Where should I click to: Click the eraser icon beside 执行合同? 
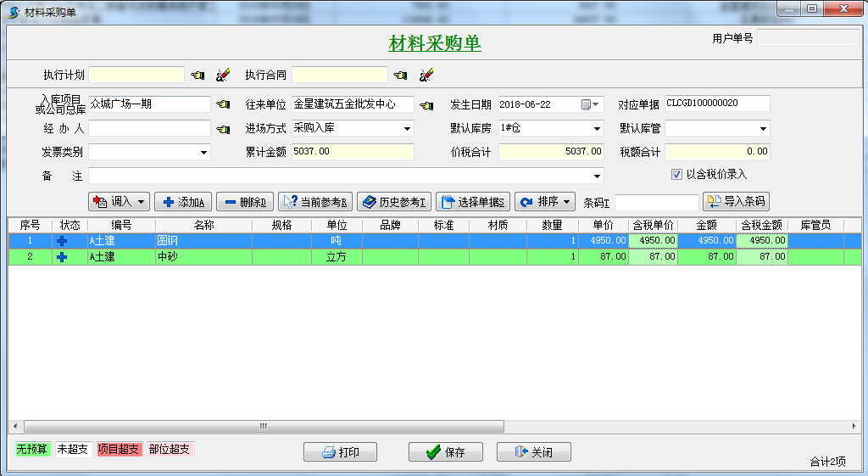tap(426, 76)
